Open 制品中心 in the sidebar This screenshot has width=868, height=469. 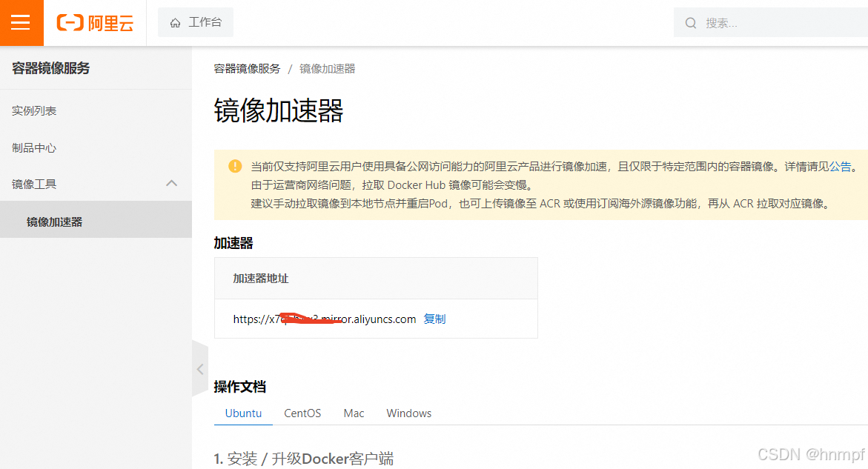click(34, 147)
